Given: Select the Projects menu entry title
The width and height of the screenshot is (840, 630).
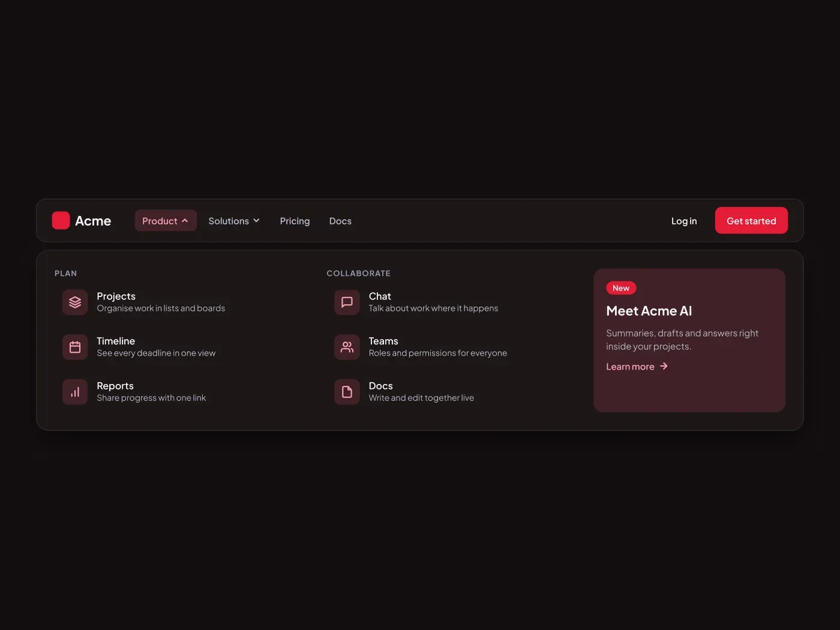Looking at the screenshot, I should (x=116, y=296).
